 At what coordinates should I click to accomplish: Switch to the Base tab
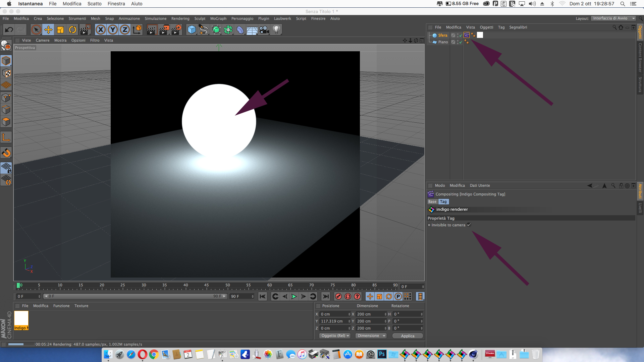point(432,202)
